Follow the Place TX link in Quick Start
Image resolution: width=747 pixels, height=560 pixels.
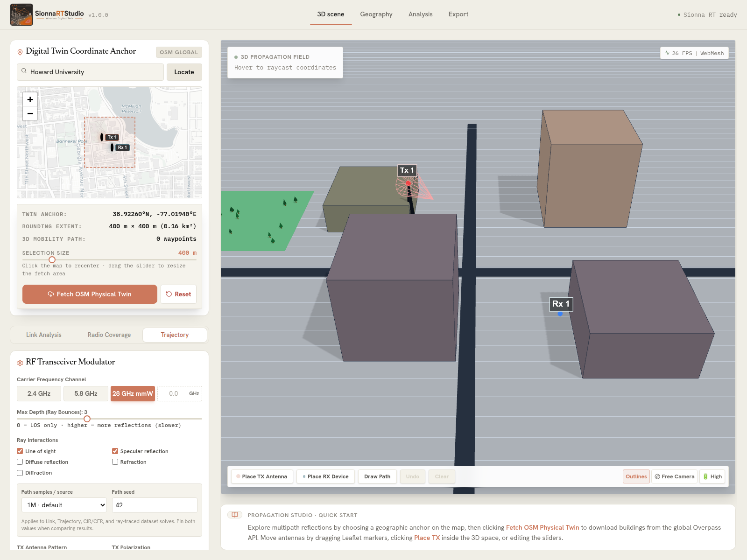click(x=427, y=538)
